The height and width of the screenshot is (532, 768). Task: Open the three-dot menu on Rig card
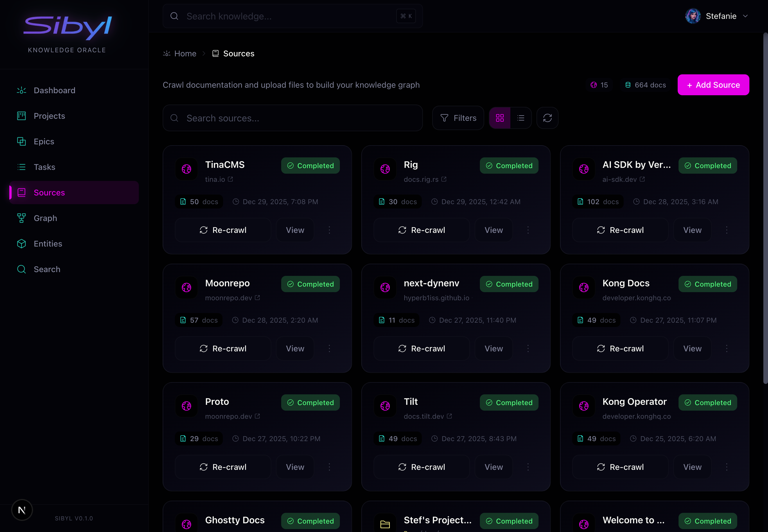528,230
